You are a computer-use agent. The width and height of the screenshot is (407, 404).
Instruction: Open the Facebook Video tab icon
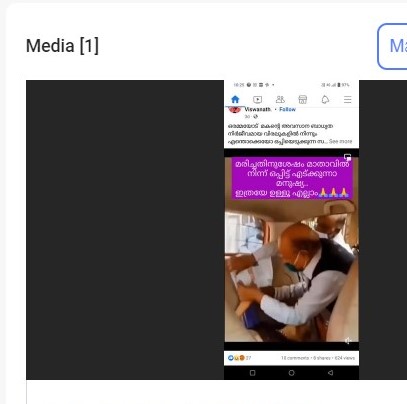click(258, 99)
